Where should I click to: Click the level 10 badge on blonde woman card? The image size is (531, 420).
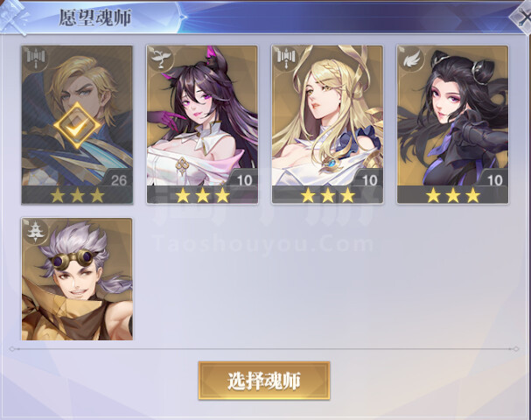point(369,179)
